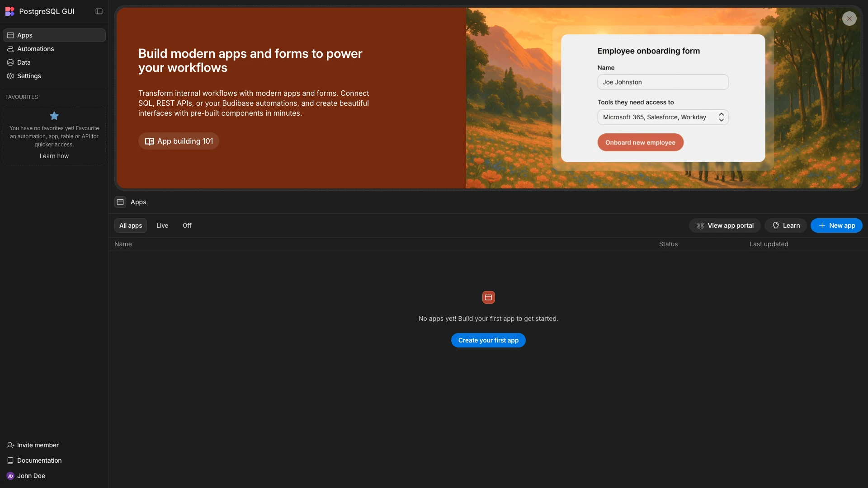Screen dimensions: 868x488
Task: Open App building 101 guide
Action: coord(179,141)
